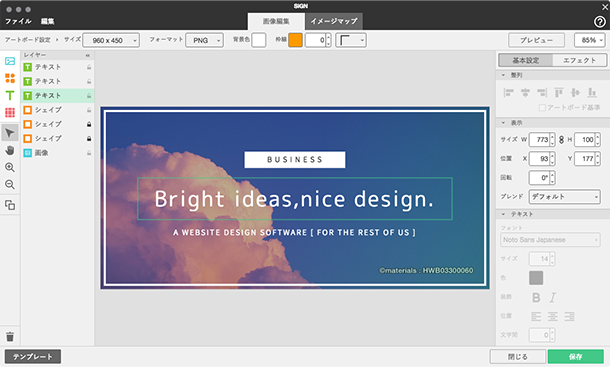Image resolution: width=610 pixels, height=367 pixels.
Task: Click the zoom in magnifier
Action: (10, 167)
